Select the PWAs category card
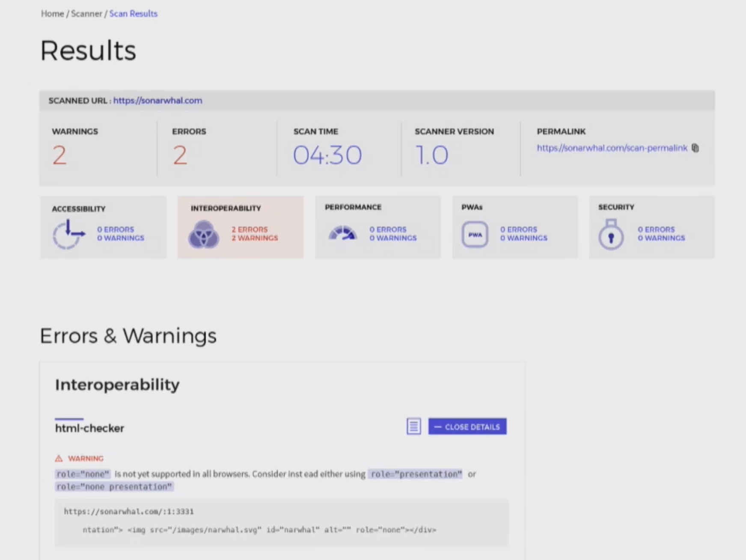 (515, 227)
